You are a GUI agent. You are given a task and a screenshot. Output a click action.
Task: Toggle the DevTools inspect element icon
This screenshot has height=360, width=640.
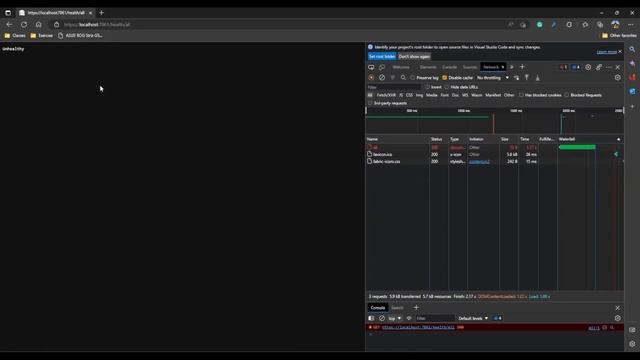(371, 67)
